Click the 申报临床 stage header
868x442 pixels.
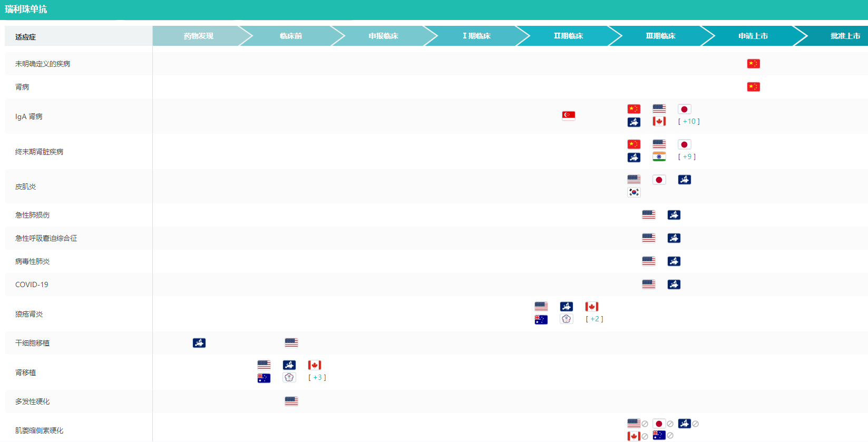pos(383,36)
